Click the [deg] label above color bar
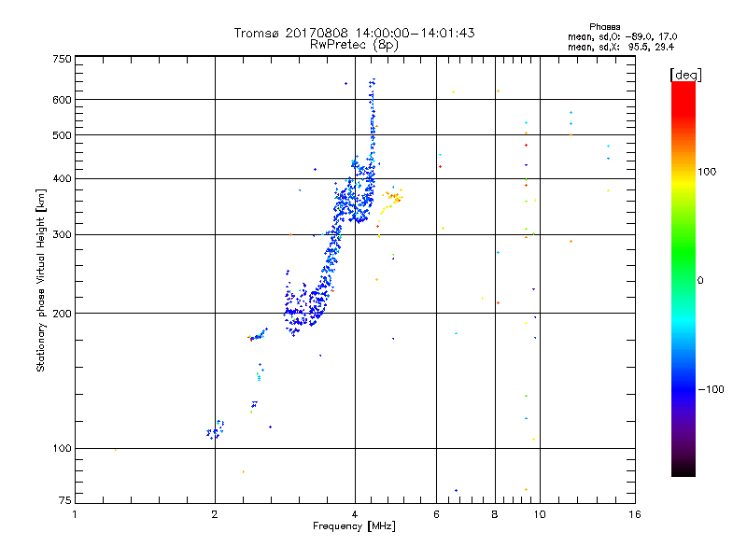The image size is (747, 560). pos(685,75)
